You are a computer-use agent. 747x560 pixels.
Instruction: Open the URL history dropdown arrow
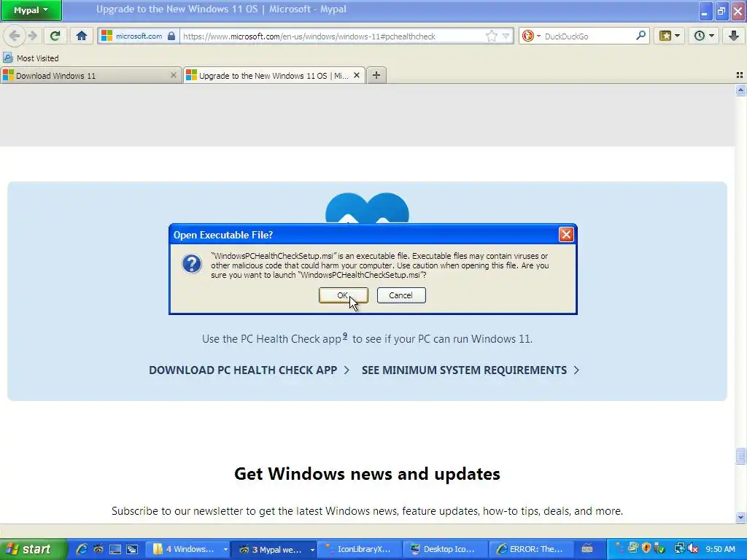[x=506, y=36]
